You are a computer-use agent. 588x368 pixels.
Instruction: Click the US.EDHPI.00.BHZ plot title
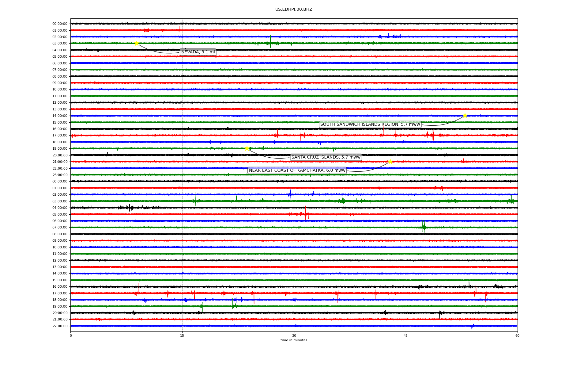pyautogui.click(x=294, y=10)
